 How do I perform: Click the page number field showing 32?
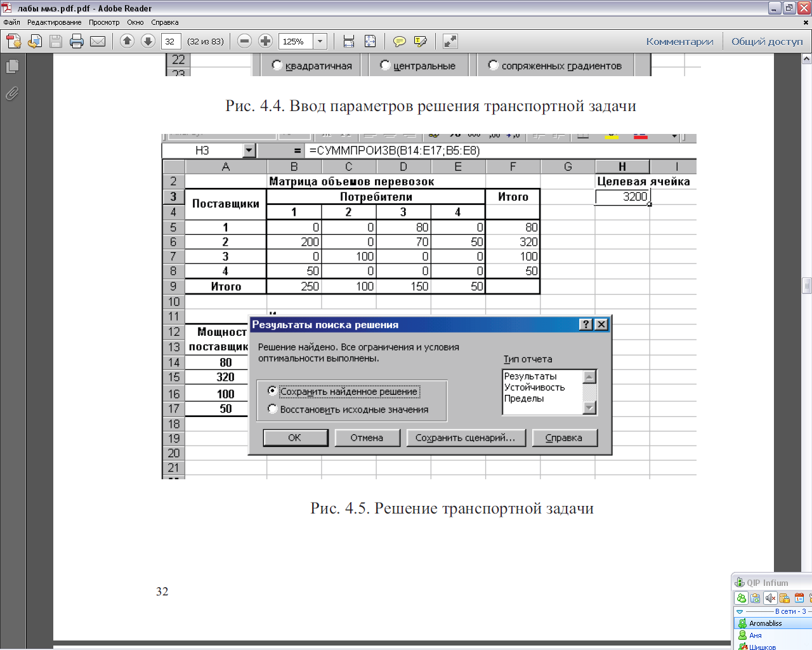(x=171, y=41)
